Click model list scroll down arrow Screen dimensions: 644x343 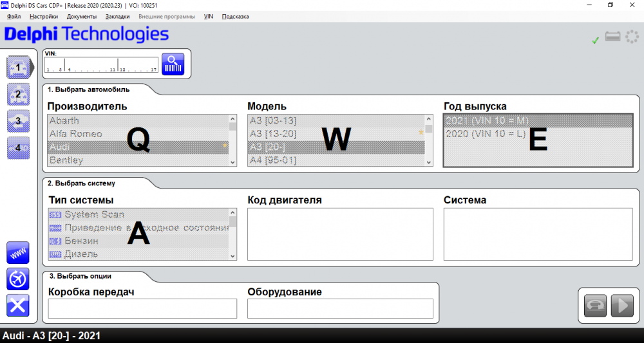click(429, 162)
